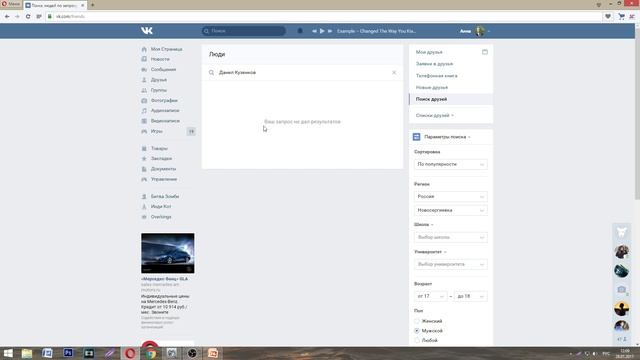Click the Аудиозаписи music note icon
The height and width of the screenshot is (360, 640).
tap(144, 111)
